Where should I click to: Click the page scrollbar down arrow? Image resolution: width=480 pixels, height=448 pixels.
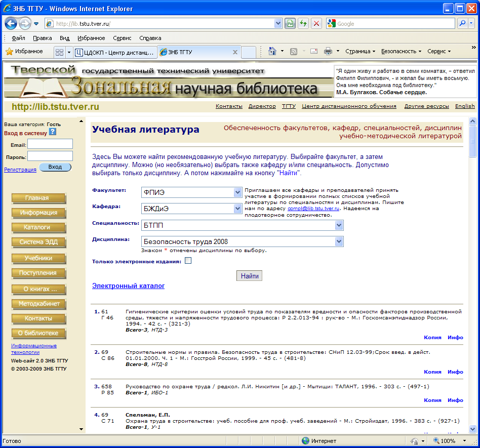(472, 429)
